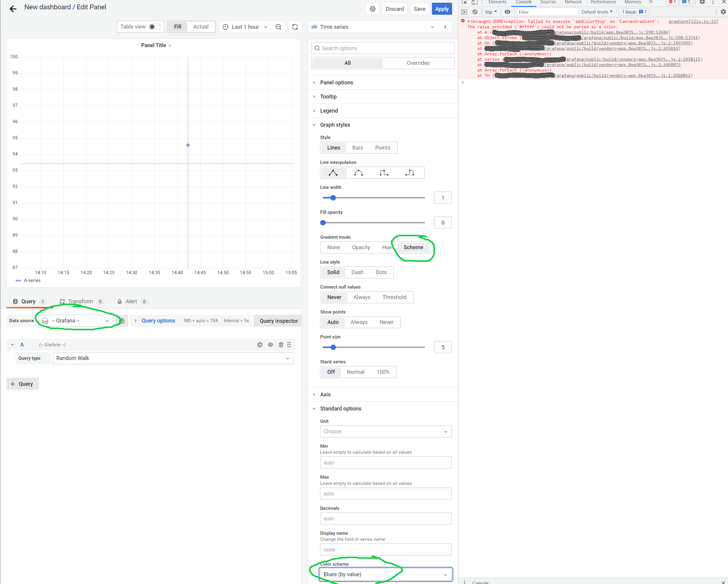Open dashboard settings gear icon
The image size is (728, 584).
point(372,9)
